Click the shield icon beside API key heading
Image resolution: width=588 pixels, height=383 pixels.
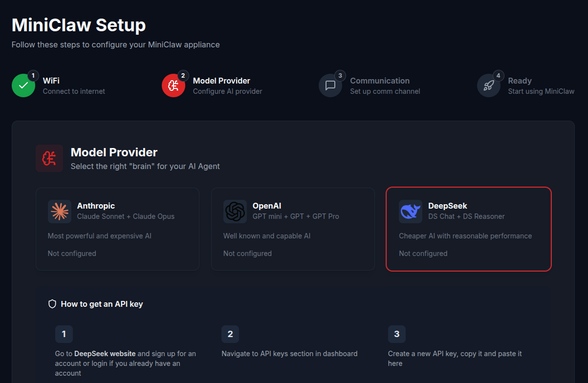52,304
